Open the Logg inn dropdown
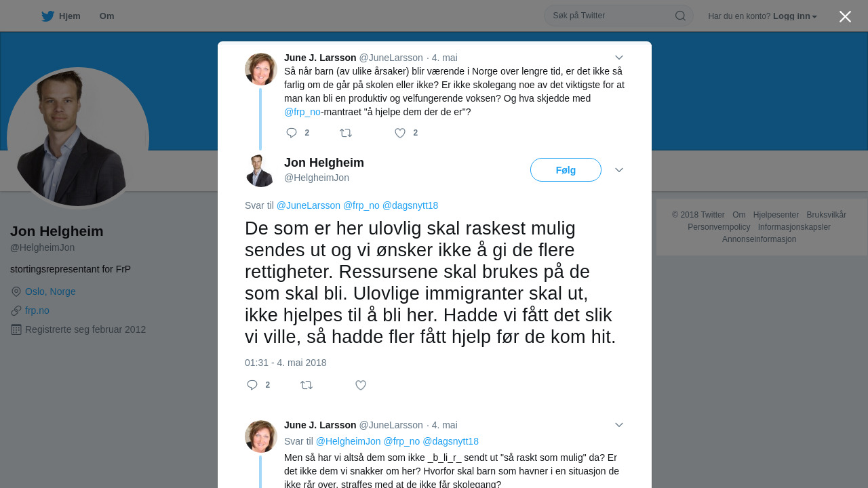 [x=795, y=16]
